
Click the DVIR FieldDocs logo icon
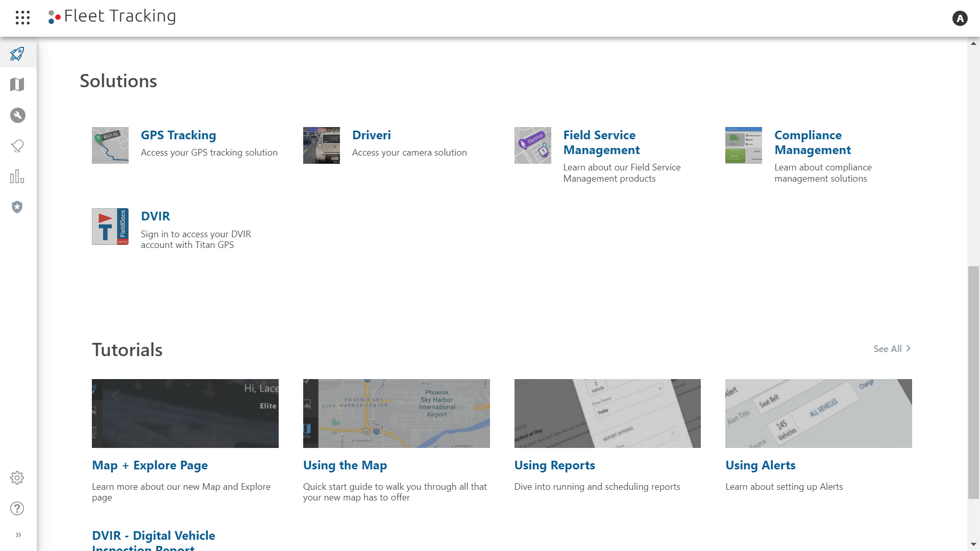point(110,227)
